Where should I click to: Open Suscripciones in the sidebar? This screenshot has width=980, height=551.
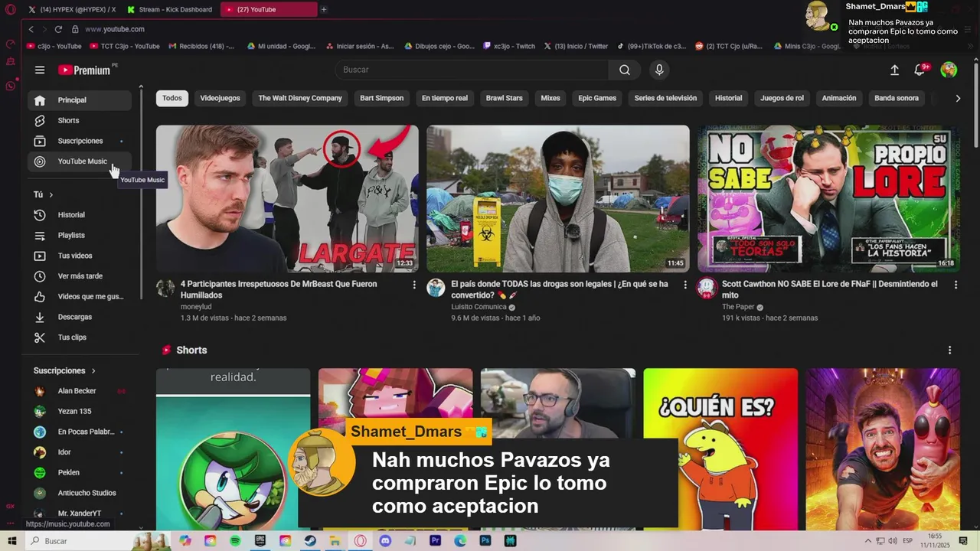point(80,141)
